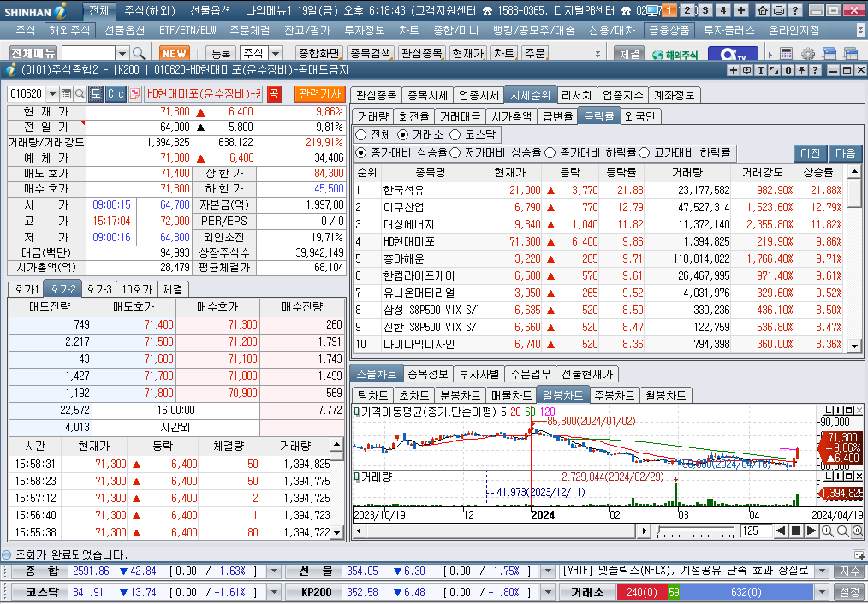Viewport: 868px width, 604px height.
Task: Click the T font icon in window header
Action: (x=761, y=70)
